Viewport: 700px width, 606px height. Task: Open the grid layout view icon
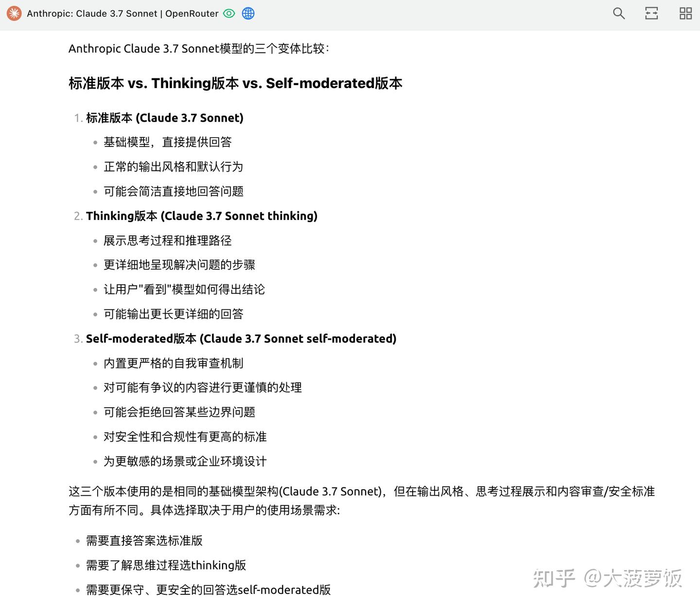685,13
